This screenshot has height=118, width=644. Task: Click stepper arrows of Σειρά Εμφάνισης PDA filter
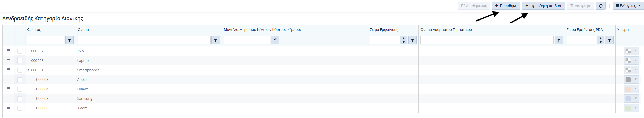[x=601, y=40]
